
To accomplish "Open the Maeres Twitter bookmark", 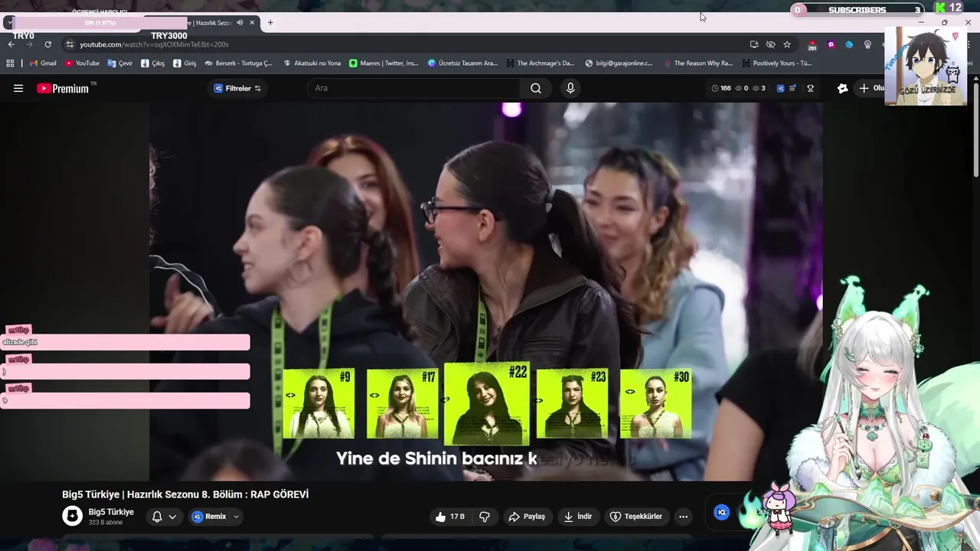I will (384, 64).
